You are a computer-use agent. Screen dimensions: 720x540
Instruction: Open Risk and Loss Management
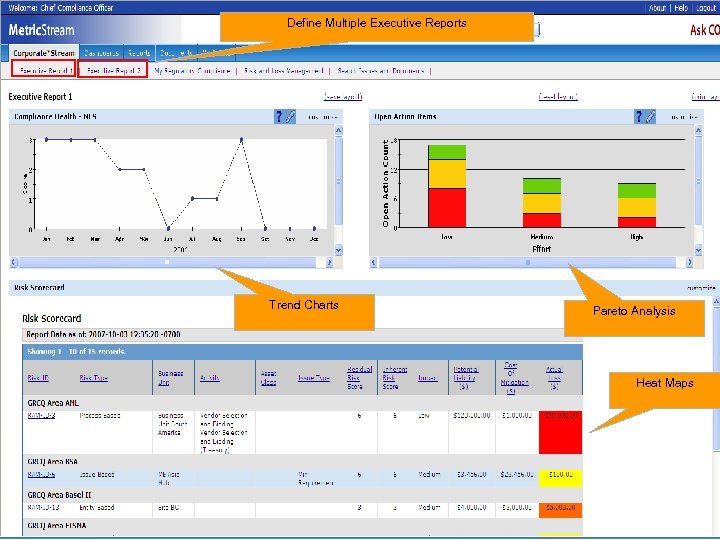[284, 71]
